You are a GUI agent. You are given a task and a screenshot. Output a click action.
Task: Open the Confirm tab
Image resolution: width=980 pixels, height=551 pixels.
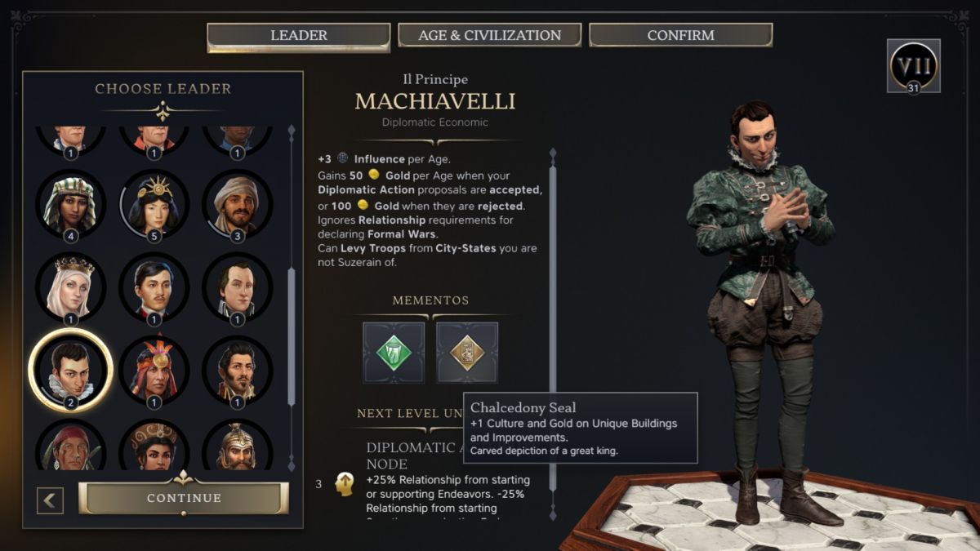tap(680, 35)
